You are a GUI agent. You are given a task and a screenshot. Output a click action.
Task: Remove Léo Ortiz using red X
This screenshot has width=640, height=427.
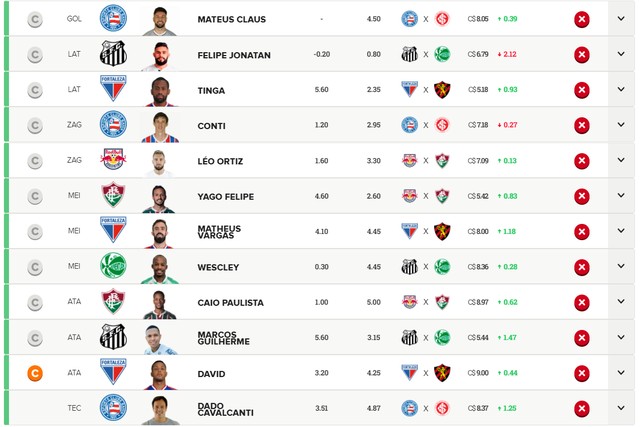click(x=582, y=161)
